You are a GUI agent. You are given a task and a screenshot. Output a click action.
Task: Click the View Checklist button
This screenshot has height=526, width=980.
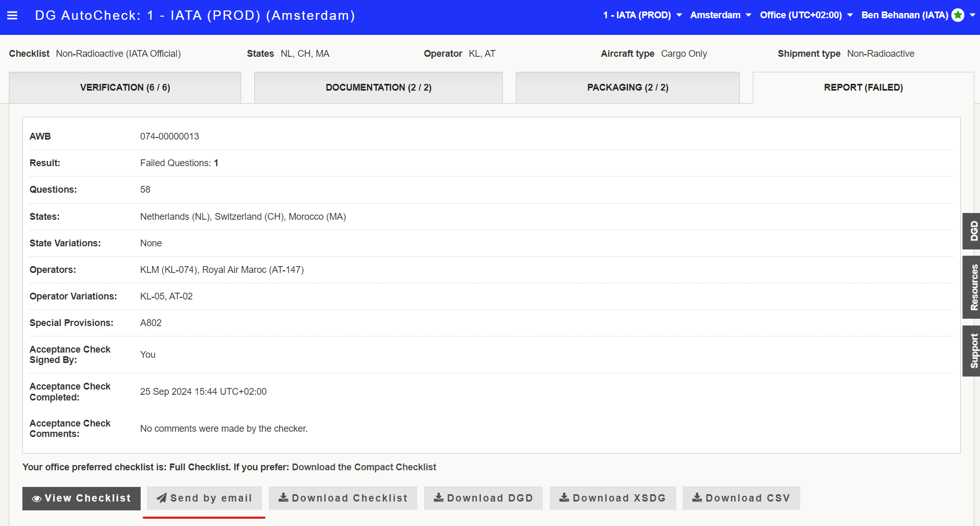click(81, 498)
